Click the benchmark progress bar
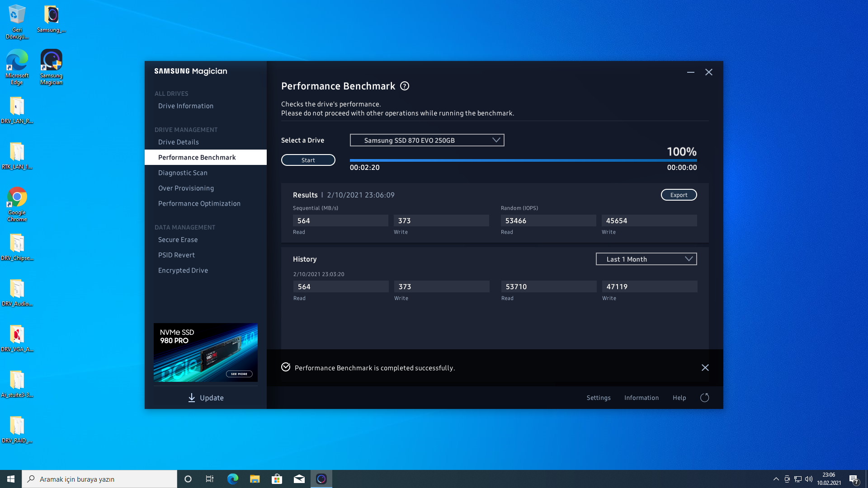 pos(524,160)
